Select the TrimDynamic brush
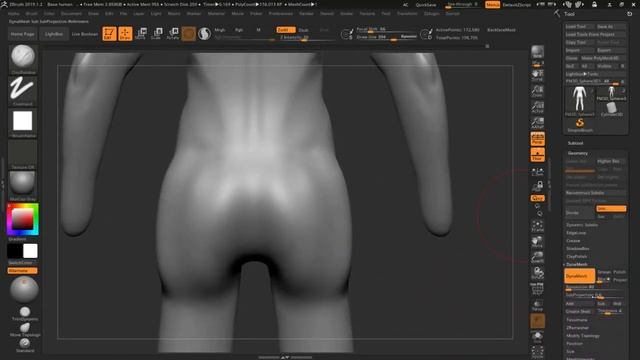This screenshot has width=640, height=360. click(x=25, y=314)
